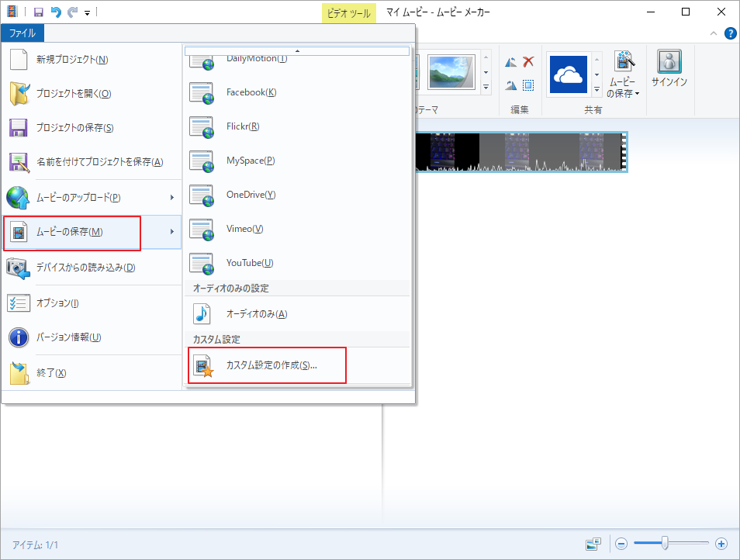Switch to the ビデオ ツール tab

349,12
